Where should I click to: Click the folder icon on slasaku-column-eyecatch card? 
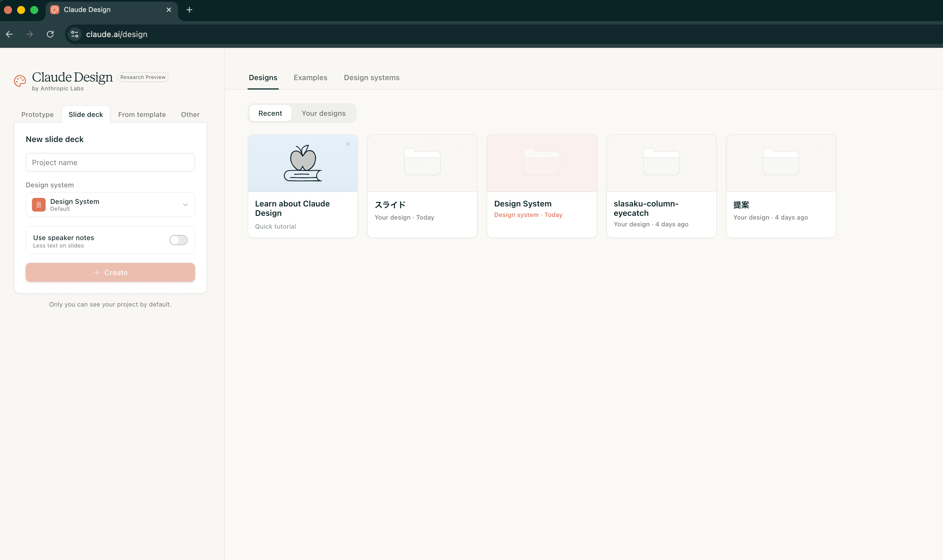click(661, 162)
